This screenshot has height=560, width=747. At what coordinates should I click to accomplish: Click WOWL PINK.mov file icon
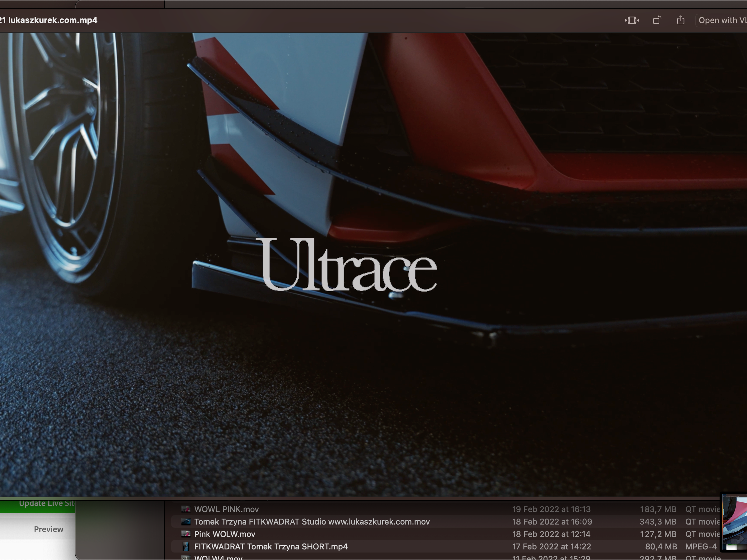(186, 509)
